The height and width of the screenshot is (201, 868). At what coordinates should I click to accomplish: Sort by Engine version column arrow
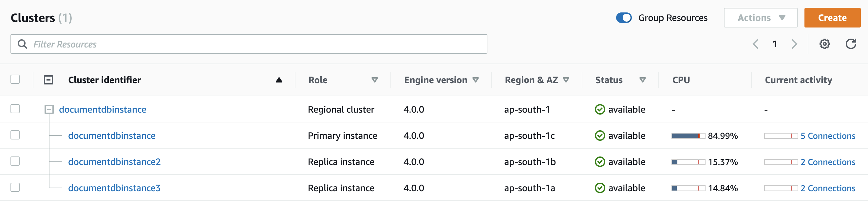click(476, 80)
